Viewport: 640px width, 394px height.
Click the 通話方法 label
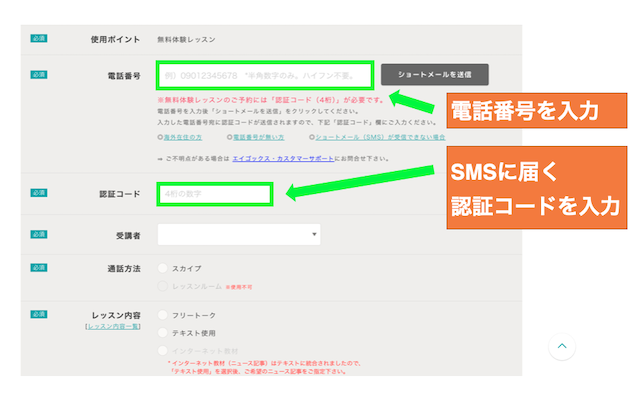[x=124, y=269]
